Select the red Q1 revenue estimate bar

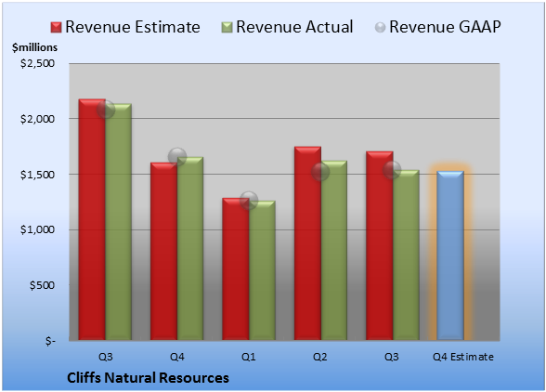[x=236, y=269]
